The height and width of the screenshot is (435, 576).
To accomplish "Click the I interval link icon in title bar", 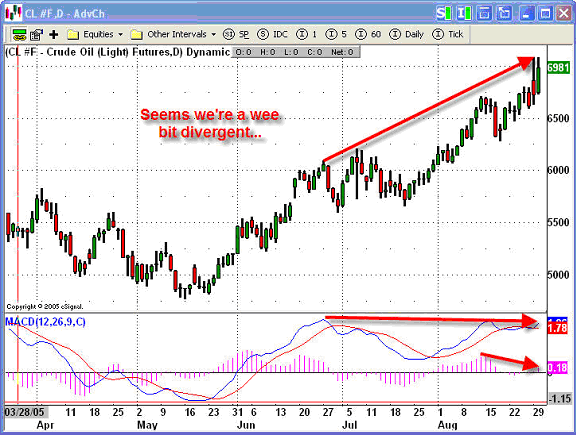I will pyautogui.click(x=464, y=14).
